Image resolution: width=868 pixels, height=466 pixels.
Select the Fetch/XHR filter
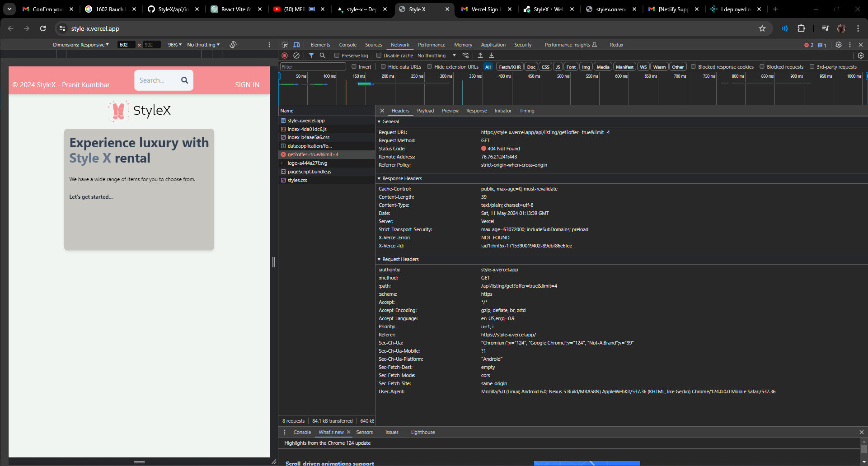[510, 67]
